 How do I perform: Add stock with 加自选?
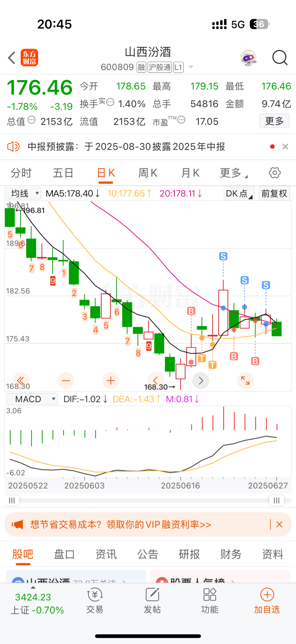pyautogui.click(x=267, y=601)
